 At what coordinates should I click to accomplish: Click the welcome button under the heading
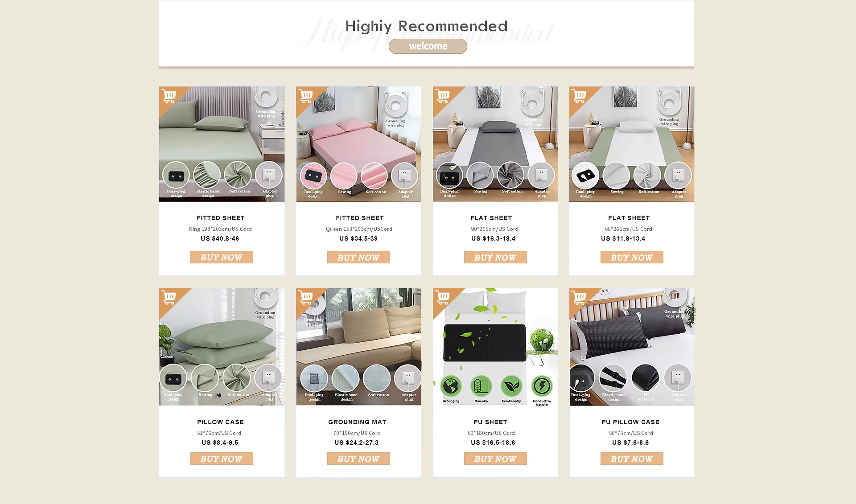tap(428, 46)
